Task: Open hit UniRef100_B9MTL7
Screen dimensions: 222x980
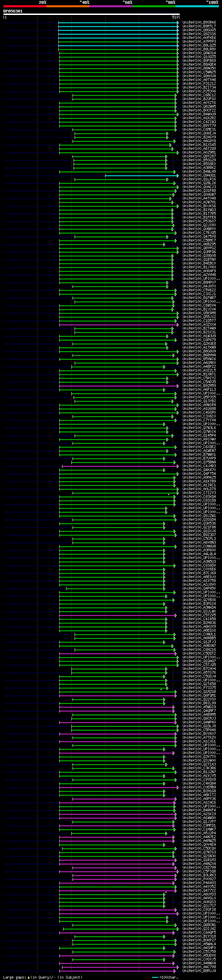Action: (199, 26)
